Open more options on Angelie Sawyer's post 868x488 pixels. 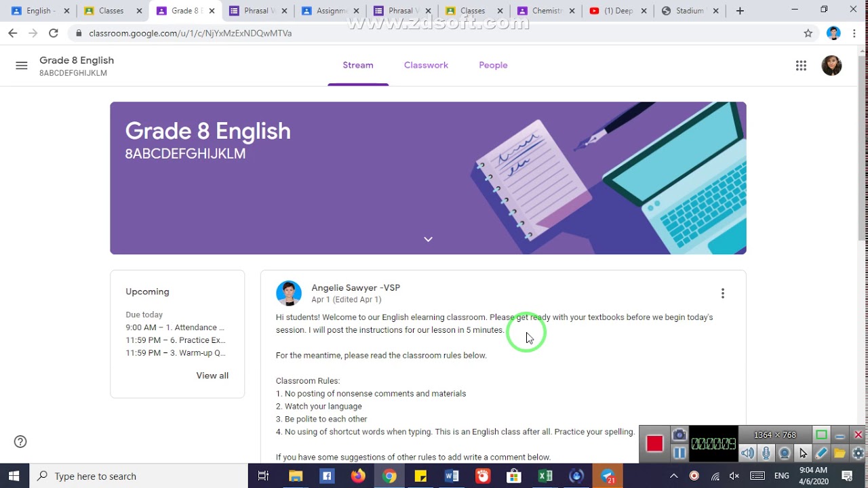coord(723,293)
